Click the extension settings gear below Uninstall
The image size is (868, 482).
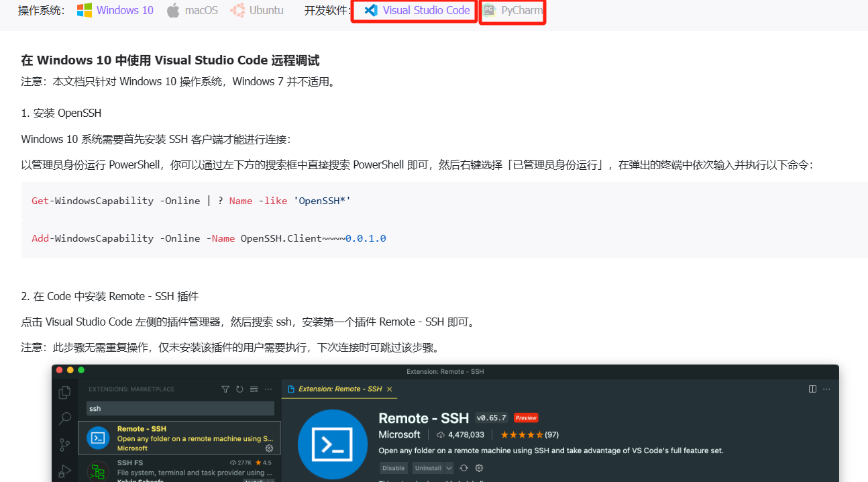[478, 468]
